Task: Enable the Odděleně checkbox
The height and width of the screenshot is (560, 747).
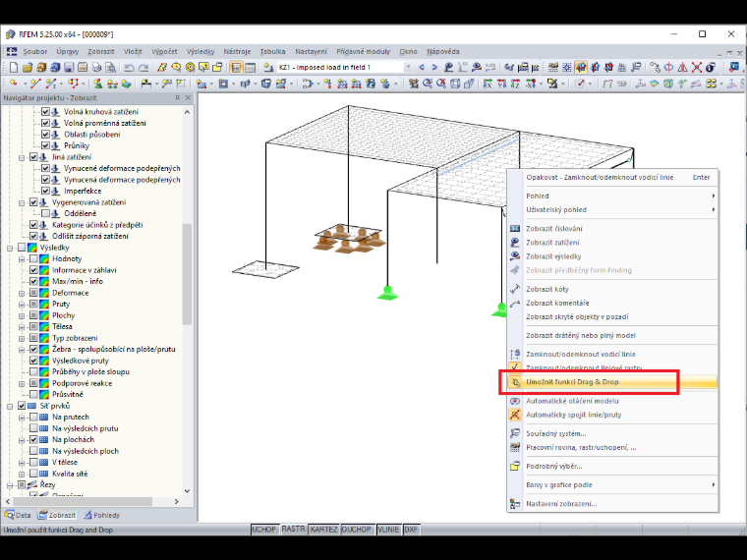Action: point(45,213)
